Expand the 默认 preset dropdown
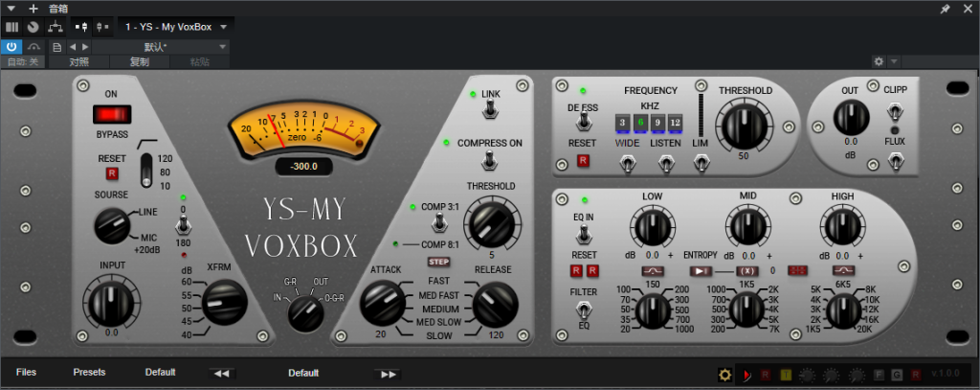Screen dimensions: 980x390 160,46
